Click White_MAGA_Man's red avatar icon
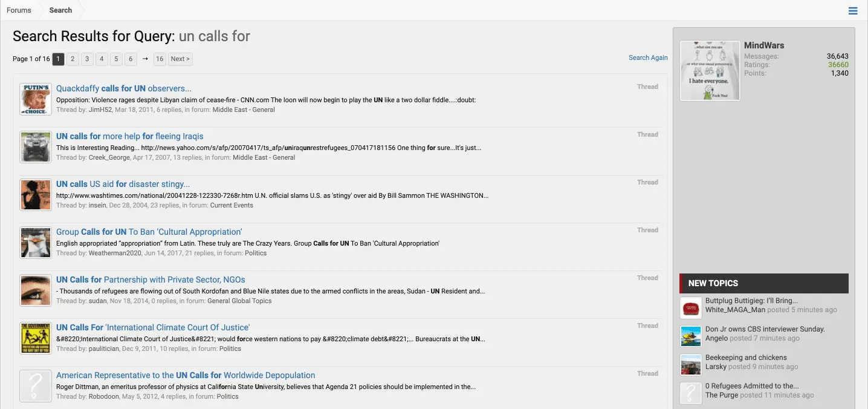The height and width of the screenshot is (409, 868). click(690, 308)
